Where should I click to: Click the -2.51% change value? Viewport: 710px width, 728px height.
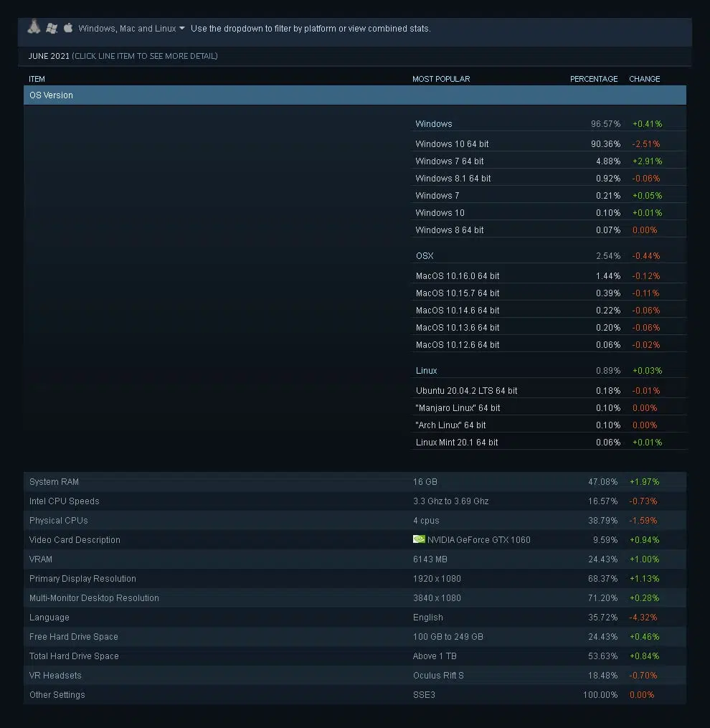[x=646, y=144]
